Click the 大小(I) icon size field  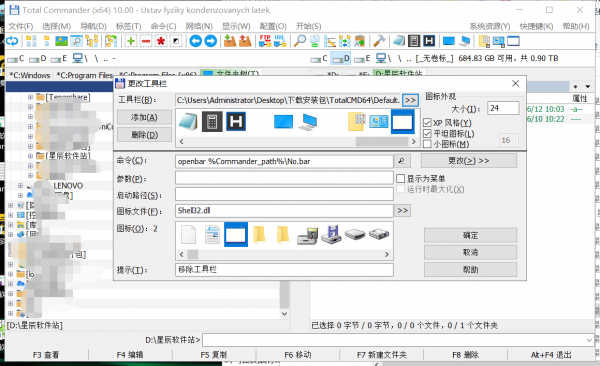pyautogui.click(x=503, y=108)
